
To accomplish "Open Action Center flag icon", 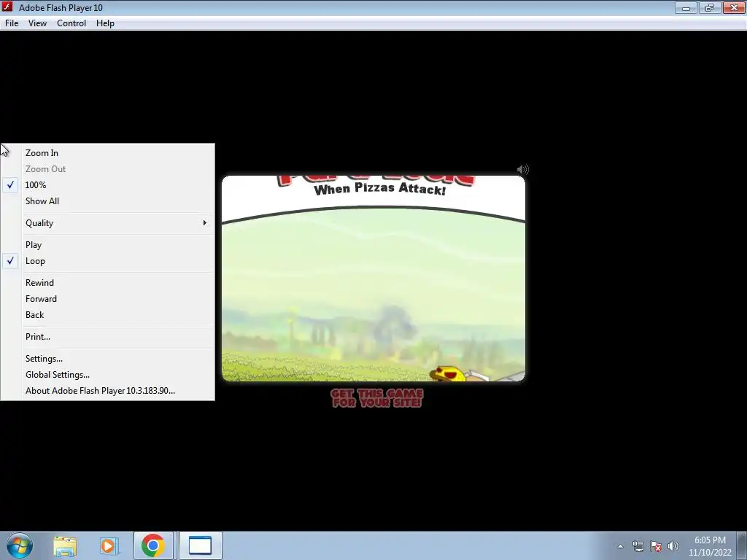I will tap(656, 546).
